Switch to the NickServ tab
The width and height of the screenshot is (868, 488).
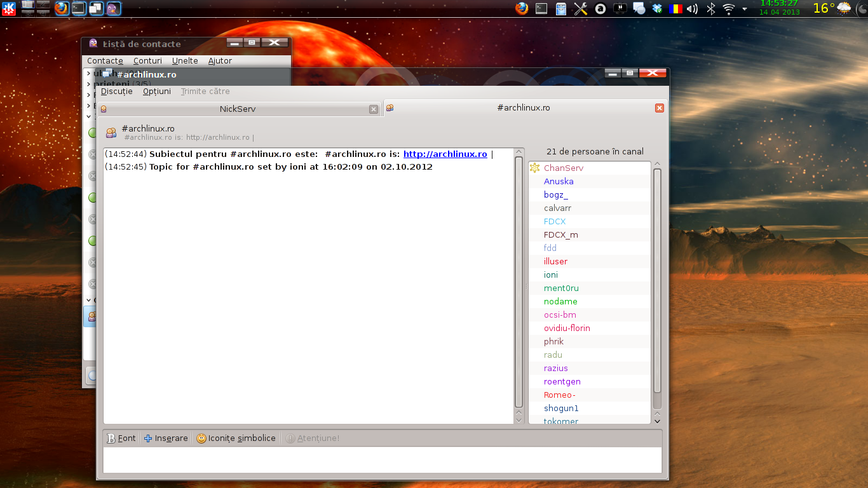click(x=238, y=109)
